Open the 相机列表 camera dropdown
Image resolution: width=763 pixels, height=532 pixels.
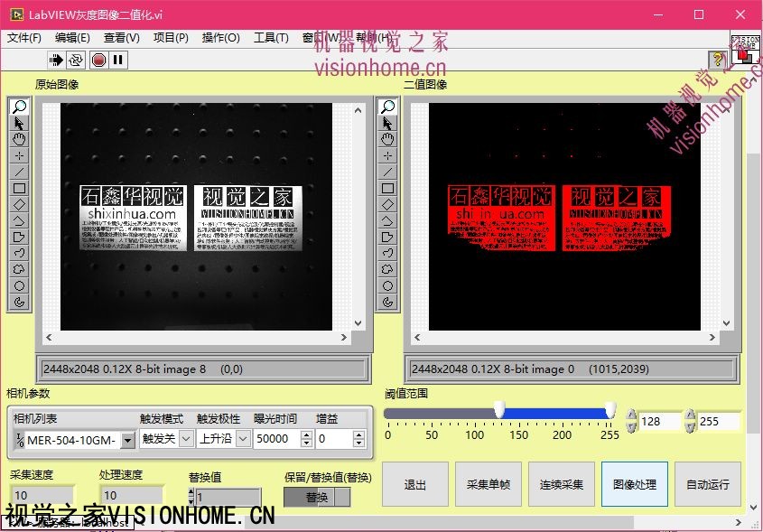[127, 440]
